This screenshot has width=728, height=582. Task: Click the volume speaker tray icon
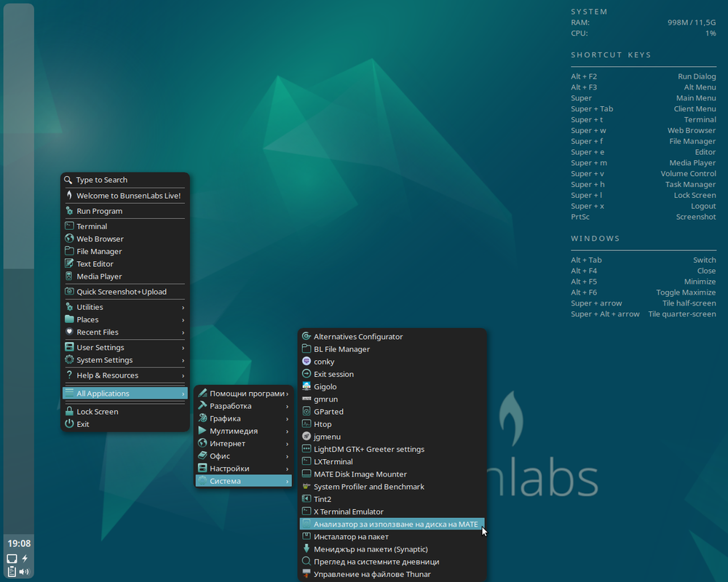click(24, 572)
